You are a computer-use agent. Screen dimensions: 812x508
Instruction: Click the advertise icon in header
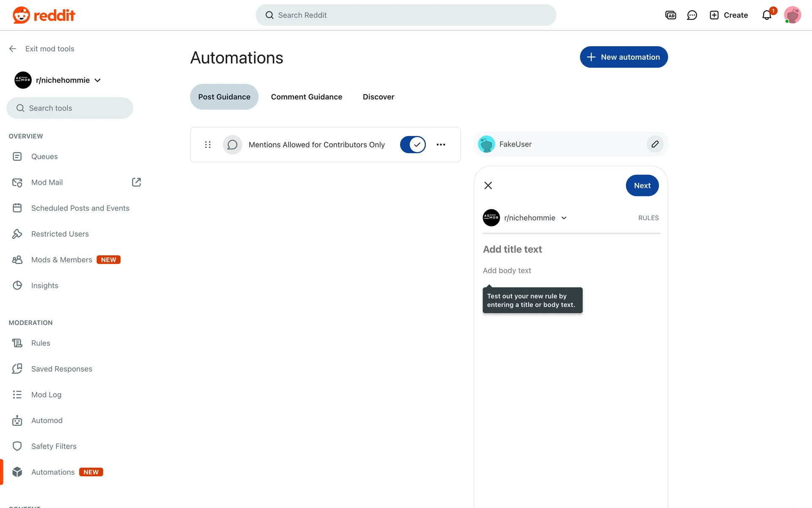(671, 15)
